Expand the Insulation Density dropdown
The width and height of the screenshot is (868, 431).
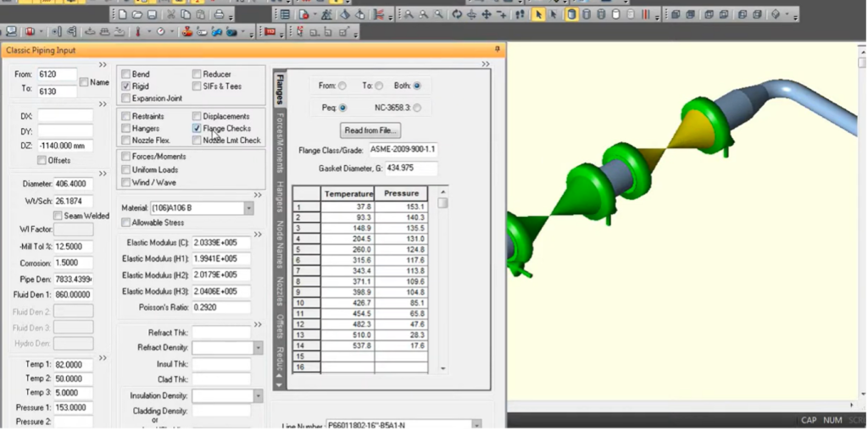[x=258, y=396]
